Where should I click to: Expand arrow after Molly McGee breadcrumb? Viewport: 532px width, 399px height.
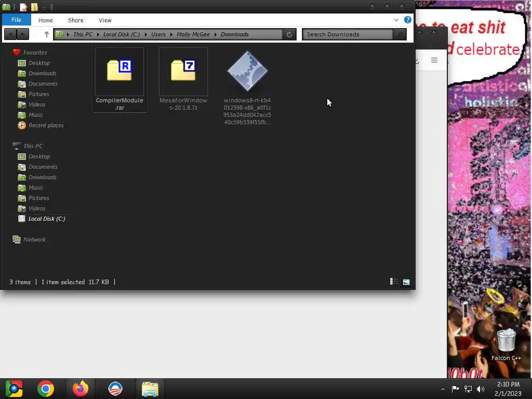tap(216, 34)
